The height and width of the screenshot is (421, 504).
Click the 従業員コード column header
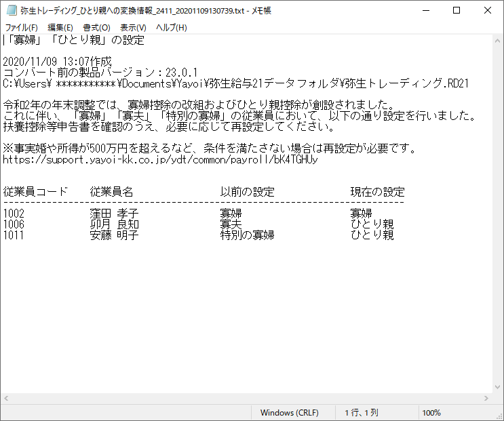tap(35, 192)
